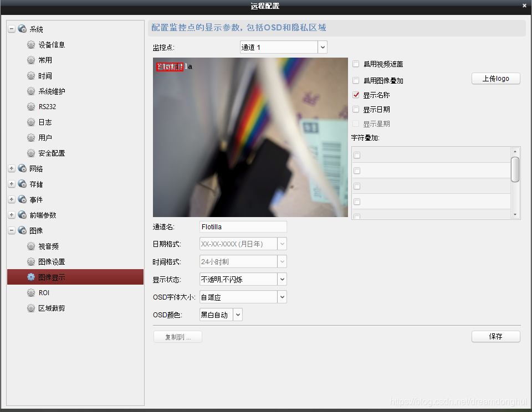Viewport: 532px width, 412px height.
Task: Click the 保存 button
Action: [495, 336]
